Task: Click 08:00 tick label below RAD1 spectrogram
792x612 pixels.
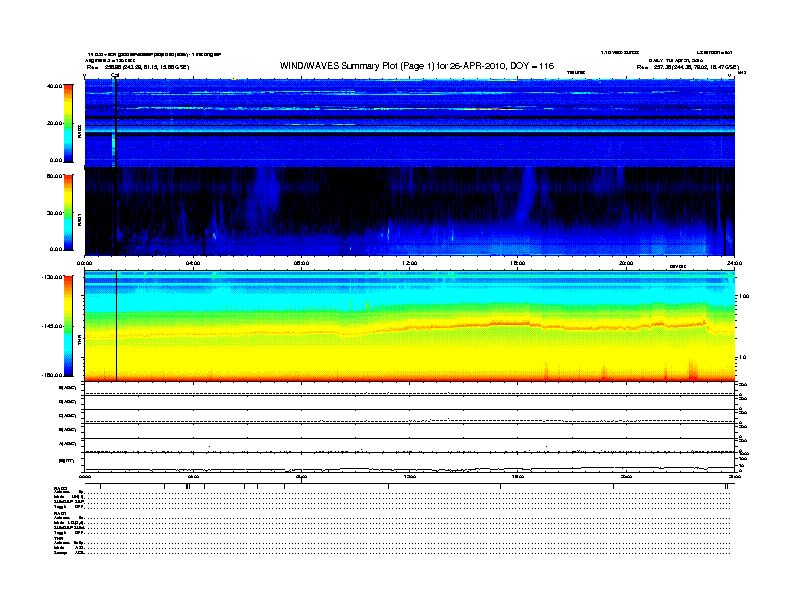Action: [x=302, y=263]
